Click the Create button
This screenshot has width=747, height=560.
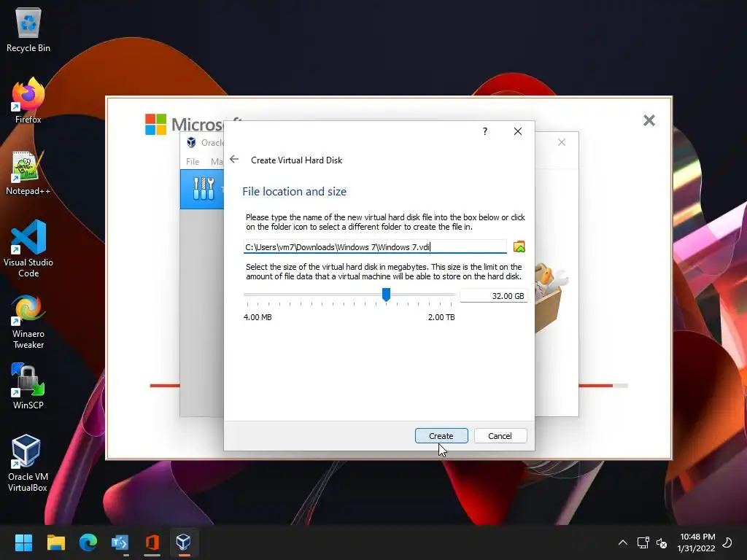(x=441, y=436)
